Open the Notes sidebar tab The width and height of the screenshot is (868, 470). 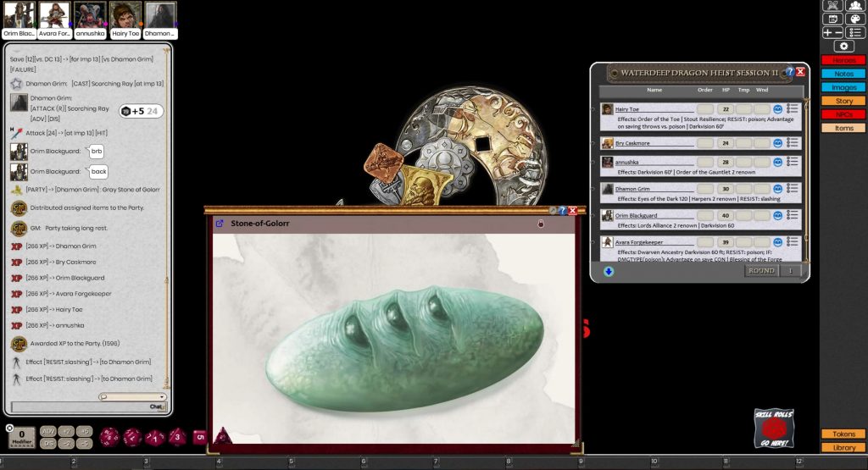click(x=843, y=74)
